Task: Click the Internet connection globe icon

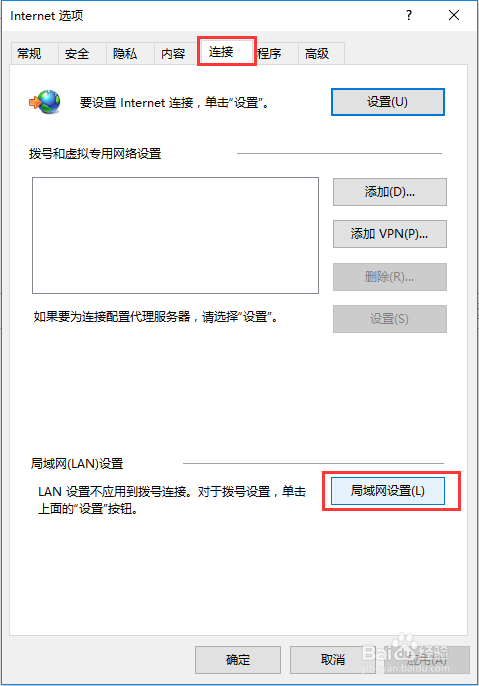Action: click(x=45, y=102)
